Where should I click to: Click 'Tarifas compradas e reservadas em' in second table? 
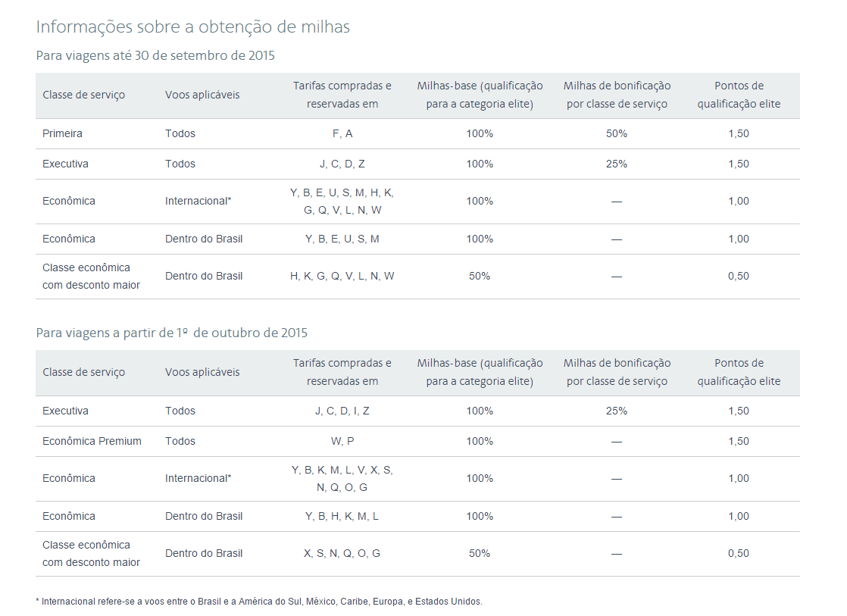[342, 372]
